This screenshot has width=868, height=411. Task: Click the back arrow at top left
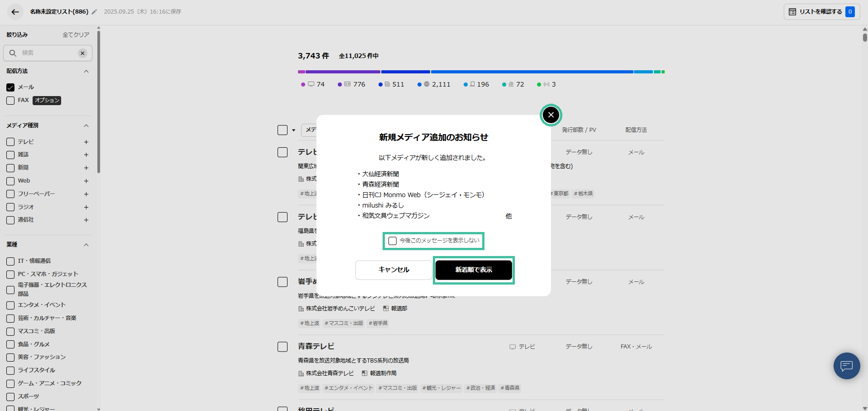pos(15,11)
